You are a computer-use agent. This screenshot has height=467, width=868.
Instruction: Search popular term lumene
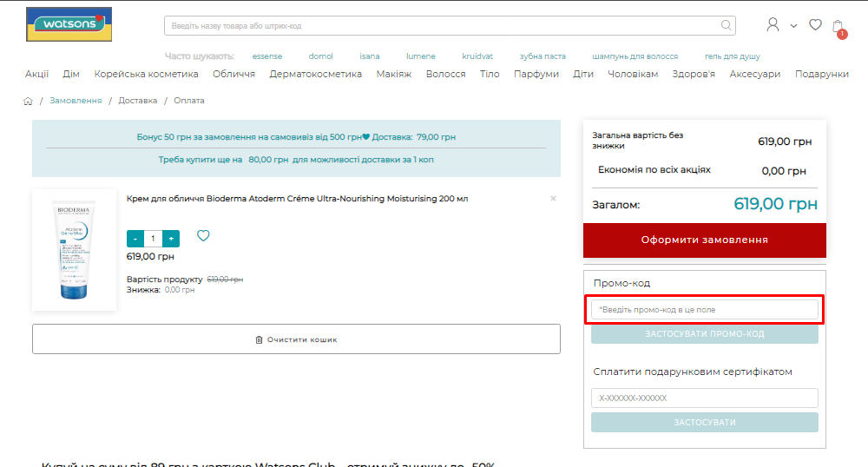pos(421,56)
